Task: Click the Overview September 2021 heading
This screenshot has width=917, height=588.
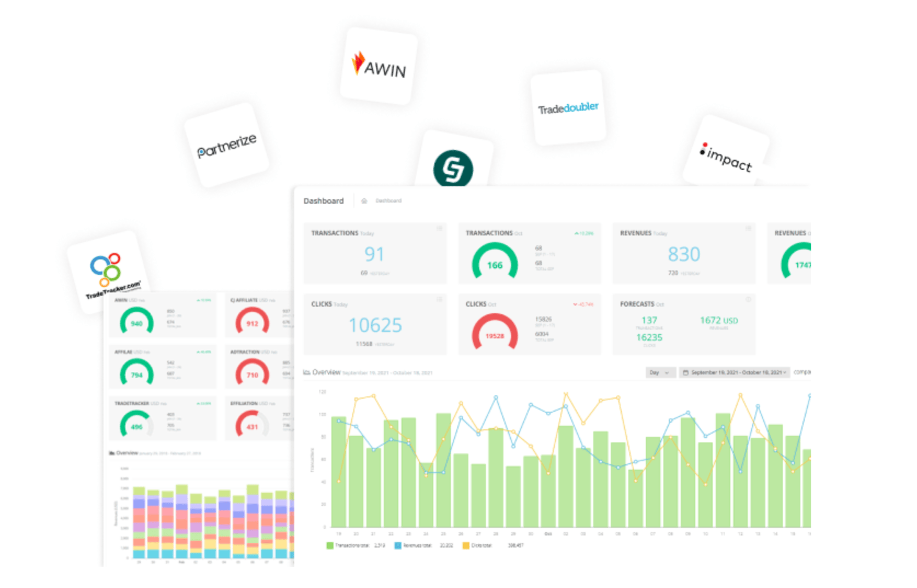Action: tap(372, 372)
